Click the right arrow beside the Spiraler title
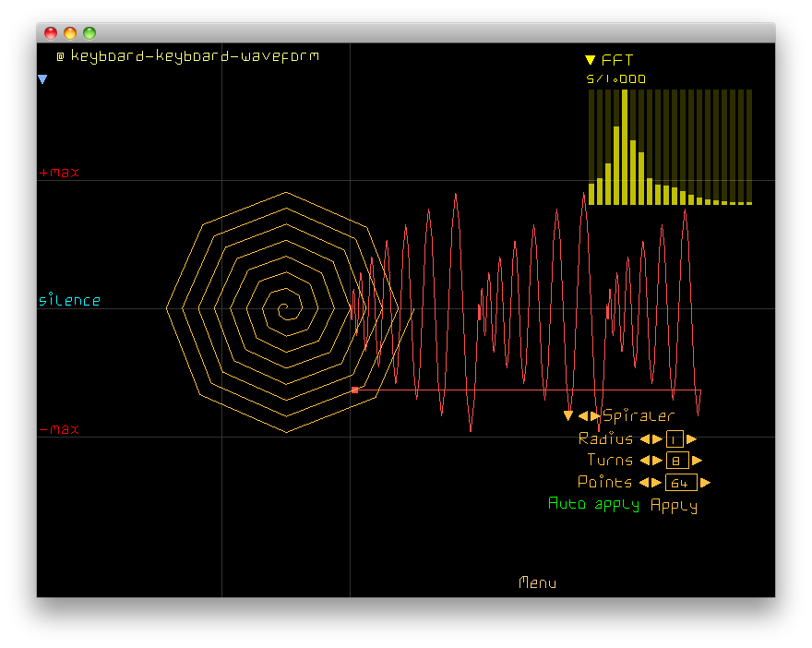Image resolution: width=812 pixels, height=648 pixels. [595, 416]
